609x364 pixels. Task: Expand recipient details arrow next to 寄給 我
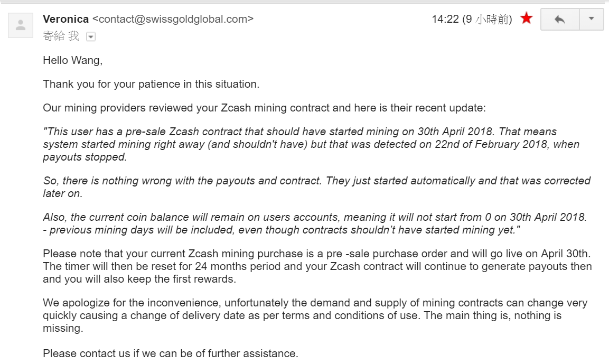90,36
